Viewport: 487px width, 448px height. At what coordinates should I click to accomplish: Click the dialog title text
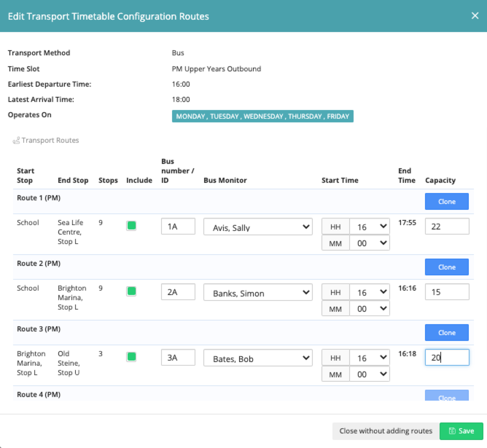pyautogui.click(x=108, y=16)
